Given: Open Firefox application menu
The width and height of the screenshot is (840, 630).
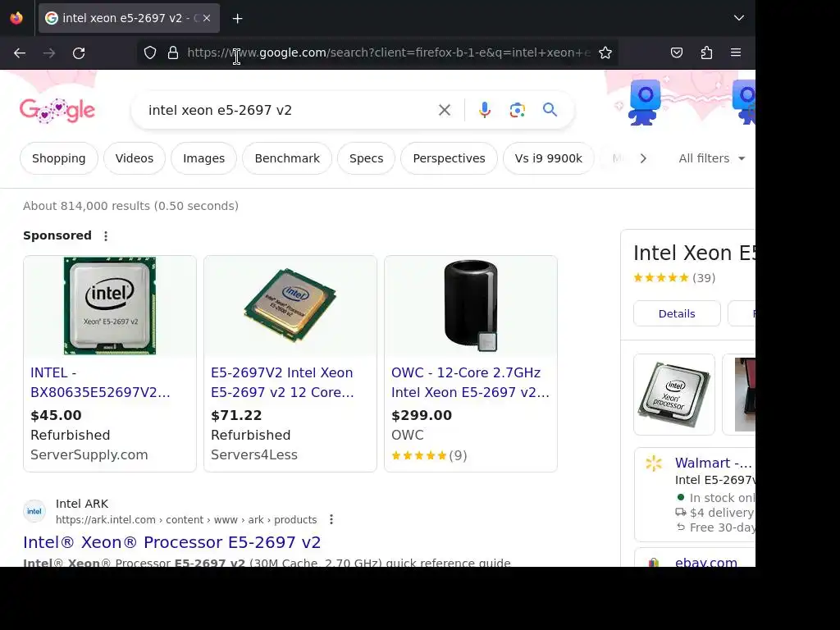Looking at the screenshot, I should pyautogui.click(x=736, y=52).
